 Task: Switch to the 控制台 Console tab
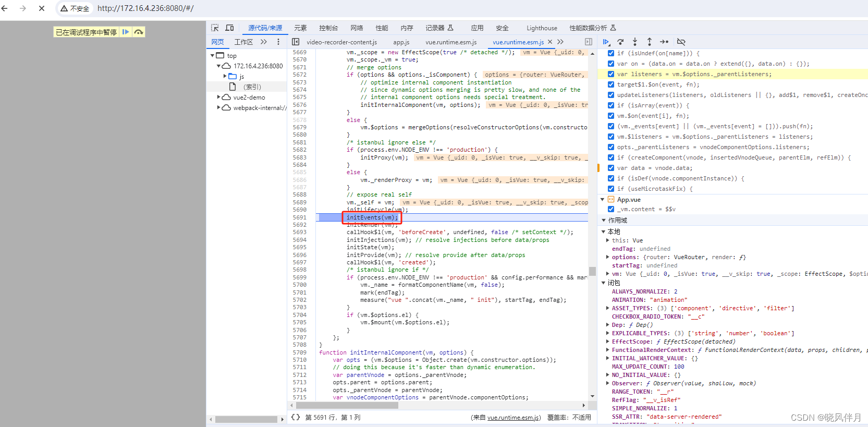(328, 28)
